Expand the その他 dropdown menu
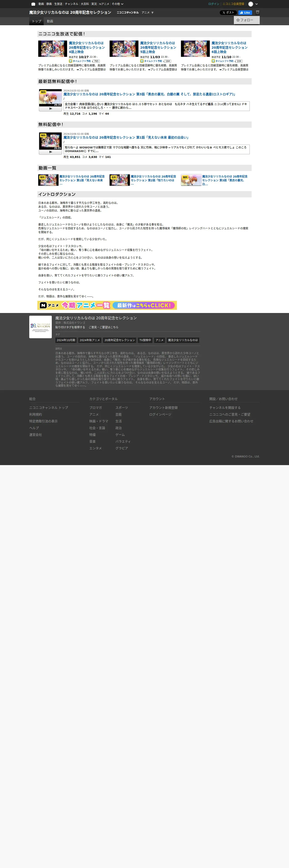 coord(117,4)
